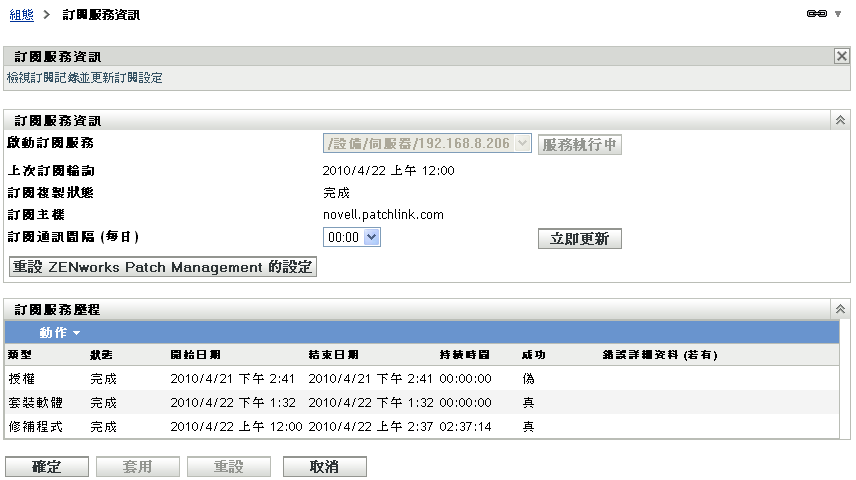The width and height of the screenshot is (856, 480).
Task: Collapse the 訂閱服務歷程 history panel
Action: [x=840, y=309]
